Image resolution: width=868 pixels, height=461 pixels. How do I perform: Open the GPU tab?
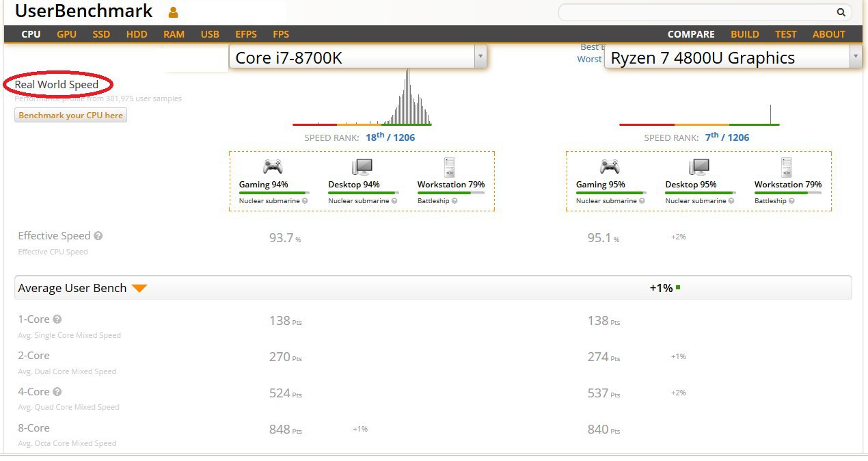67,34
